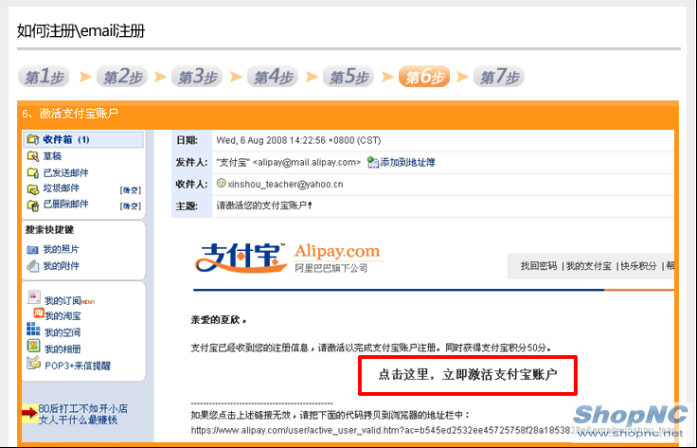
Task: Open the 找回密码 link in email header
Action: click(x=539, y=266)
